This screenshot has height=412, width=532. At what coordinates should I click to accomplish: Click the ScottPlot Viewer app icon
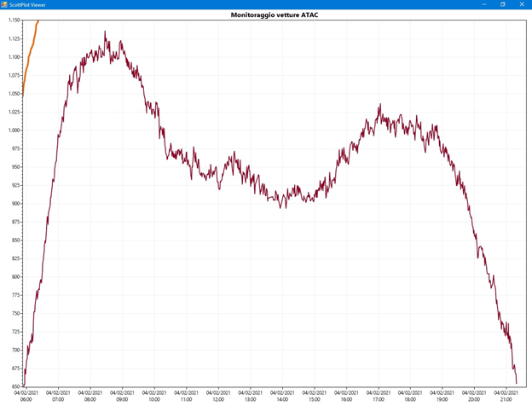point(4,4)
